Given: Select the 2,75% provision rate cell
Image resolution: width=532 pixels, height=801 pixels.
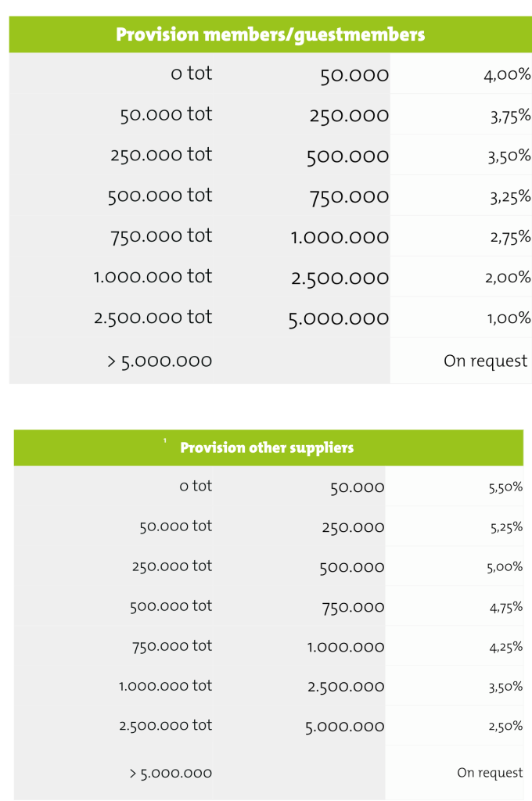Looking at the screenshot, I should [x=510, y=238].
